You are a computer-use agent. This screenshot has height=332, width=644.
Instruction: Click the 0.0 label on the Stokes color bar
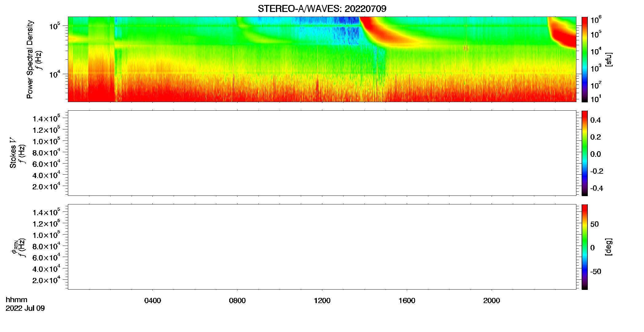tap(595, 154)
